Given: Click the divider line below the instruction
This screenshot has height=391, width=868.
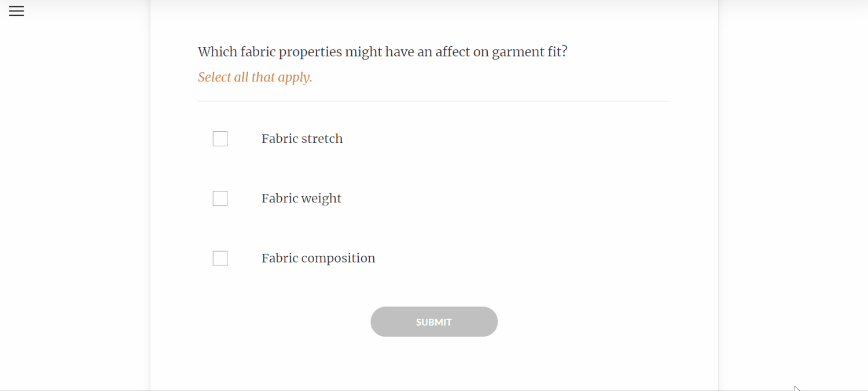Looking at the screenshot, I should tap(434, 101).
